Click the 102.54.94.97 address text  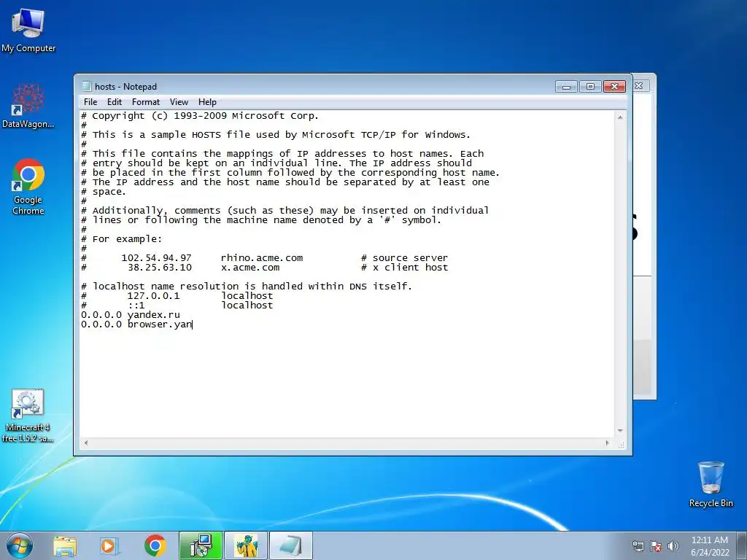(156, 257)
